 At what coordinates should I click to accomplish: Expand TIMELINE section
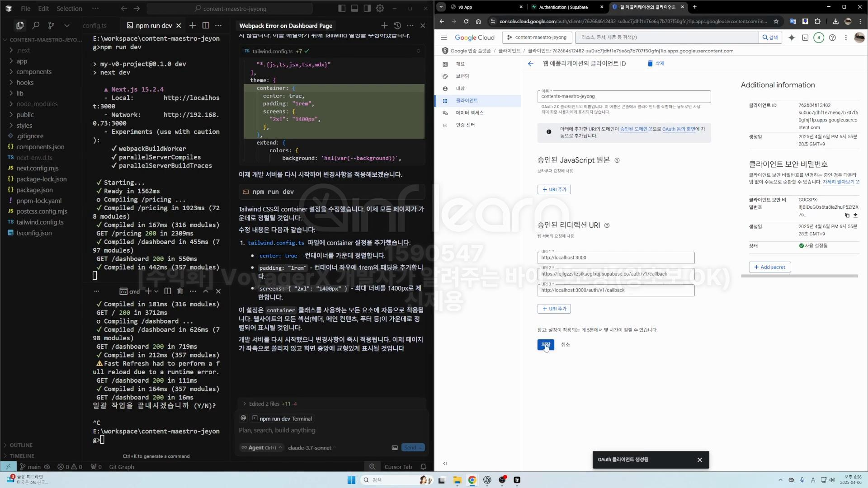tap(22, 456)
